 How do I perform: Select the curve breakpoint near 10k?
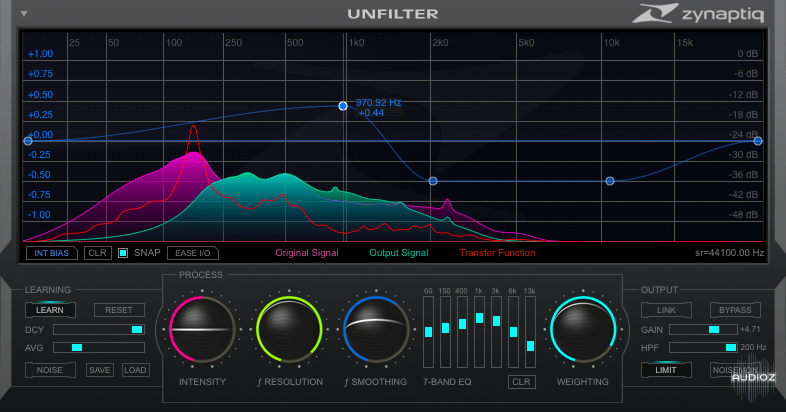click(610, 181)
